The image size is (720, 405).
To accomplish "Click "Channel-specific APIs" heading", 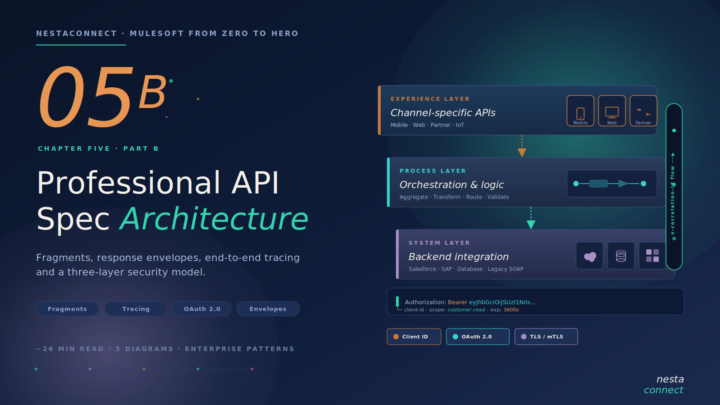I will click(443, 112).
